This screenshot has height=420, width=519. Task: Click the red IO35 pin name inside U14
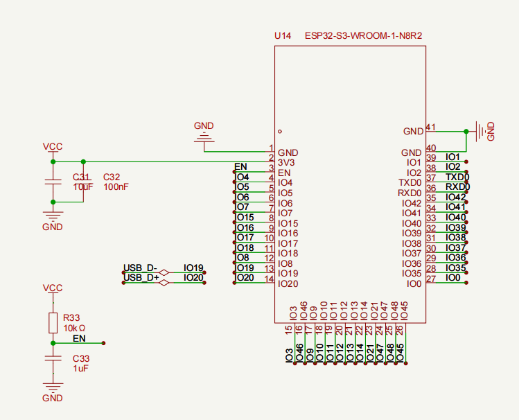click(412, 273)
